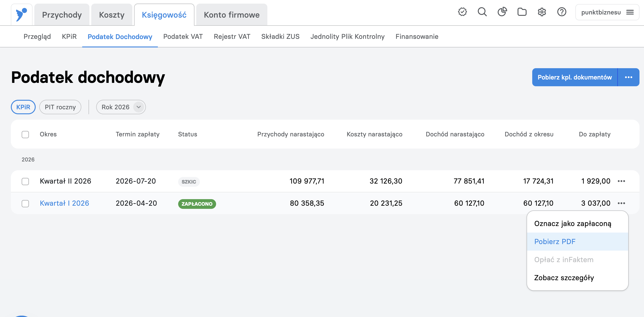This screenshot has height=317, width=644.
Task: Go to the Jednolity Plik Kontrolny subtab
Action: [348, 37]
